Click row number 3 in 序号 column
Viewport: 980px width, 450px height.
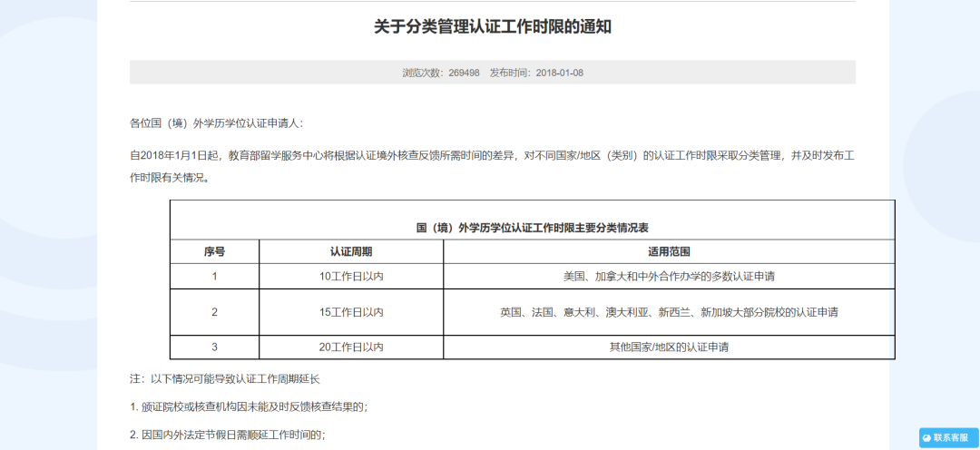(214, 347)
